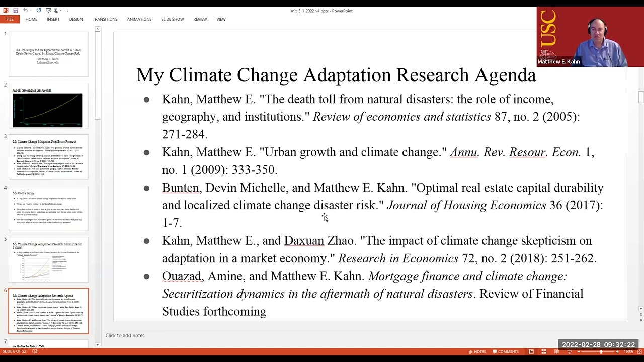Toggle the COMMENTS pane button
Viewport: 644px width, 362px height.
coord(506,352)
